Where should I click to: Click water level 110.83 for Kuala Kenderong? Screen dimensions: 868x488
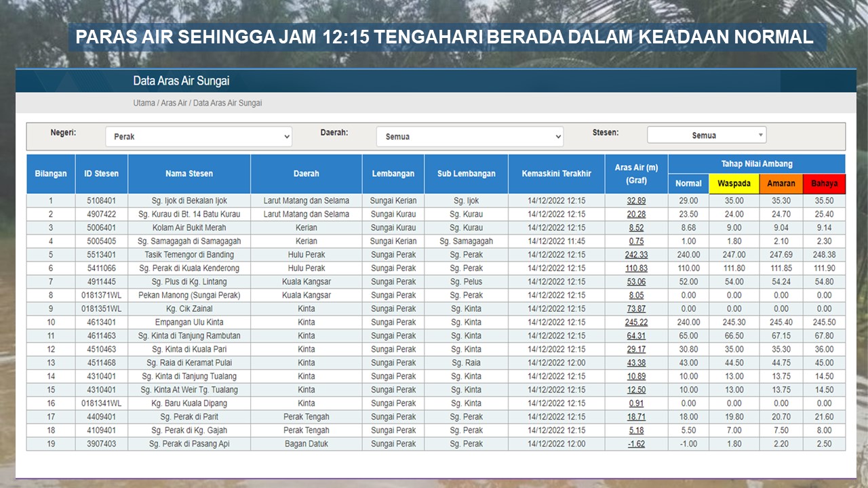click(636, 268)
